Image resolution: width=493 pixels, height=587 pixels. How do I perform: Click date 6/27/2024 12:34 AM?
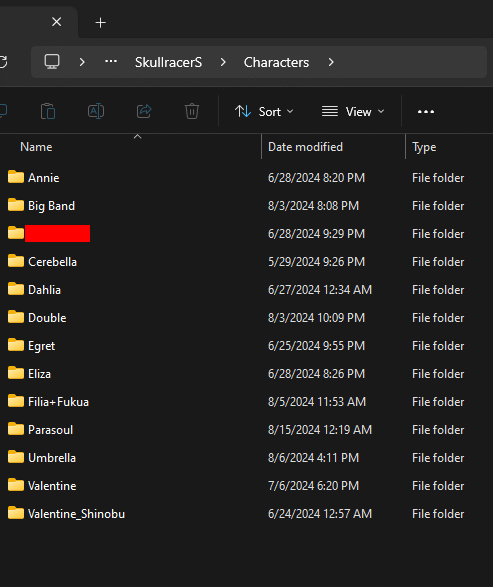320,290
